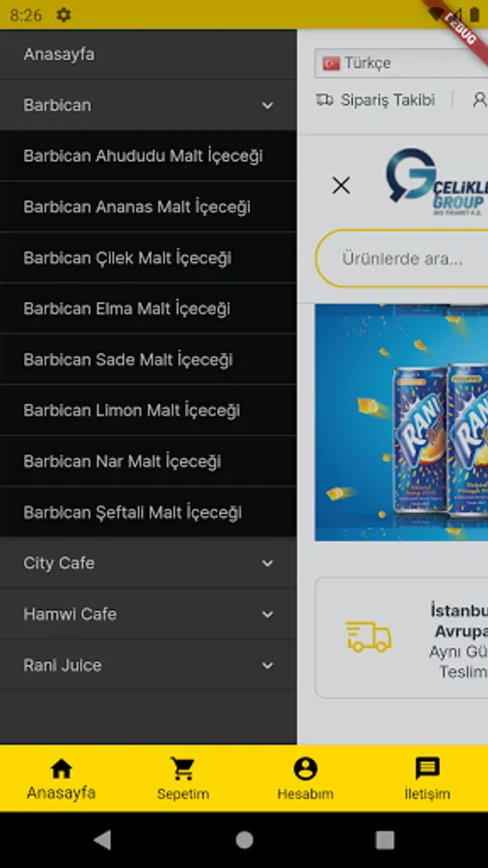Tap the İletişim chat icon

click(x=427, y=769)
